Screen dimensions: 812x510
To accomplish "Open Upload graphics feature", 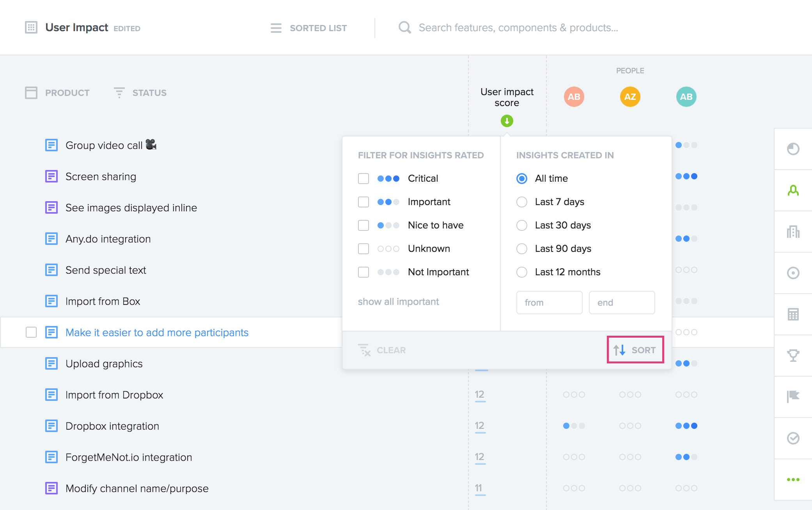I will click(104, 364).
